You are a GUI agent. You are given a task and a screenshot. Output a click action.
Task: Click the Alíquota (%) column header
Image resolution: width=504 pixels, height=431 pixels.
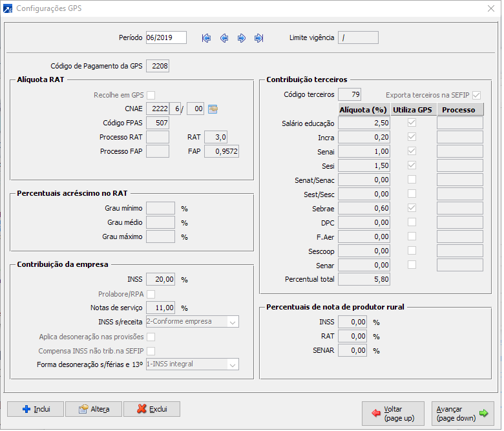click(x=363, y=110)
